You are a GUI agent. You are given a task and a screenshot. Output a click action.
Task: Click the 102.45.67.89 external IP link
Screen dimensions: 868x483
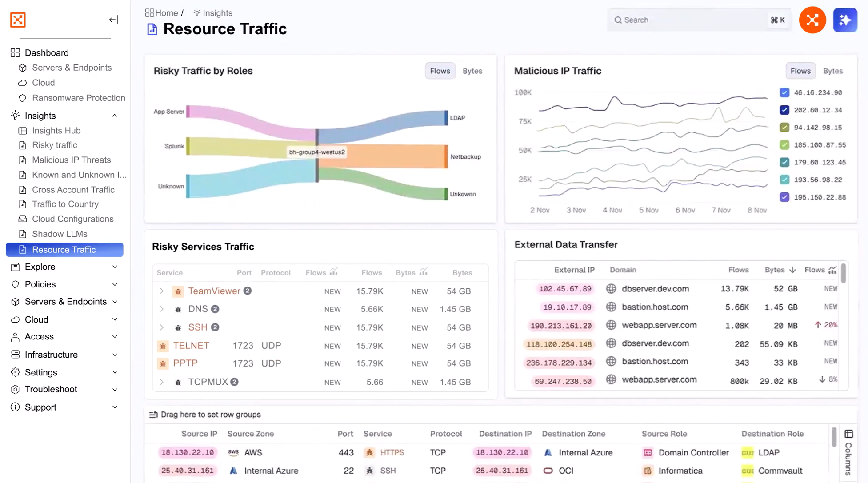[x=565, y=289]
